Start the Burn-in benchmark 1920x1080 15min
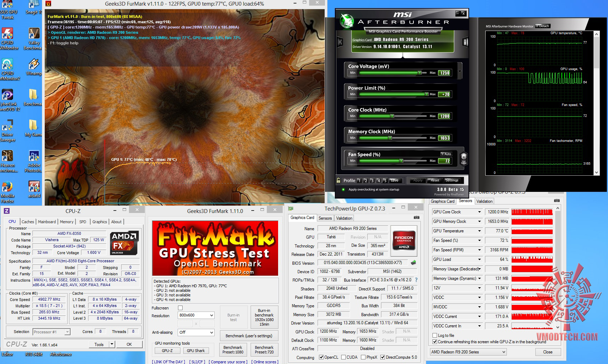This screenshot has height=364, width=608. pos(264,317)
